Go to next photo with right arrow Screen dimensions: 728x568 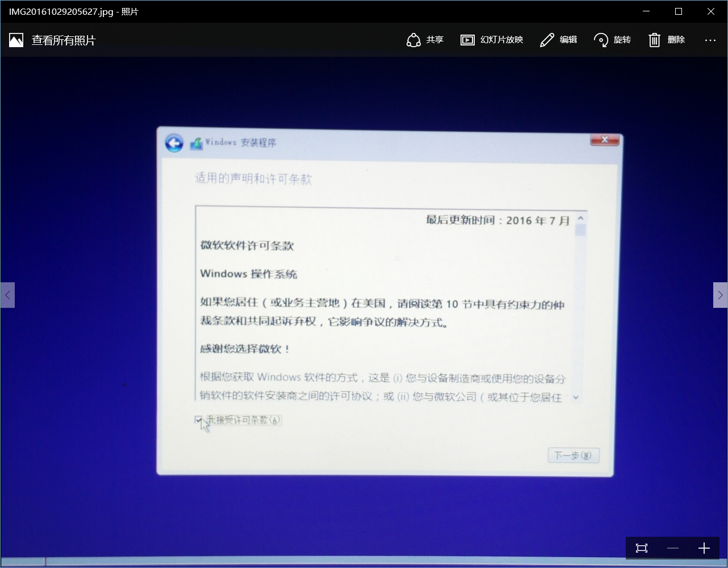[720, 295]
